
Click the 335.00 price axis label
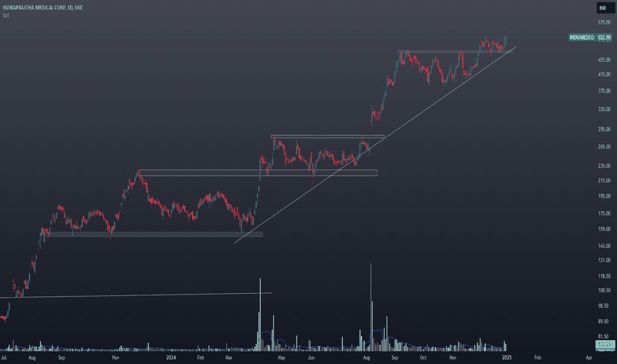[604, 109]
